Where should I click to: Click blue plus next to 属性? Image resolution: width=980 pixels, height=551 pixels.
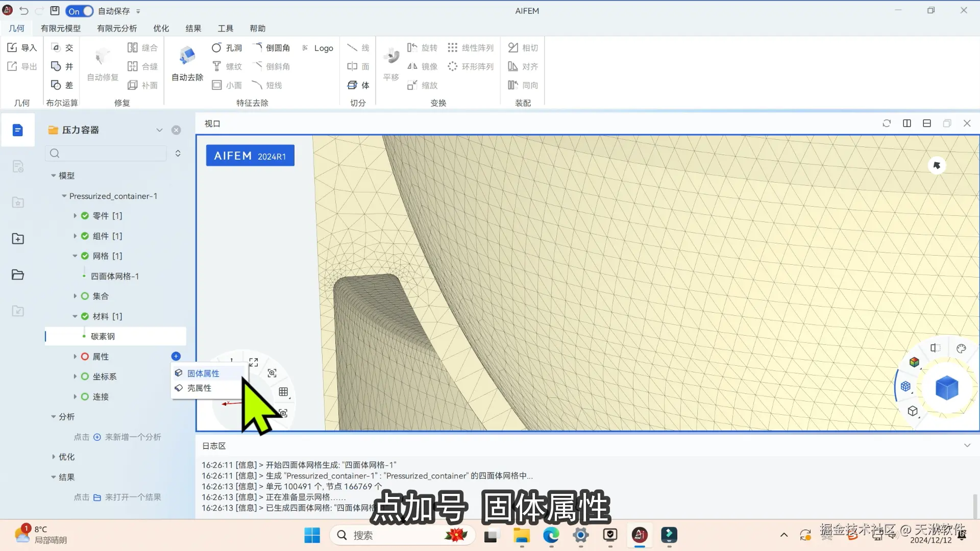click(176, 356)
